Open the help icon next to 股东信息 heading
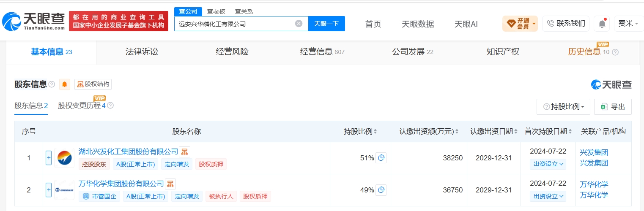Image resolution: width=644 pixels, height=211 pixels. 52,84
